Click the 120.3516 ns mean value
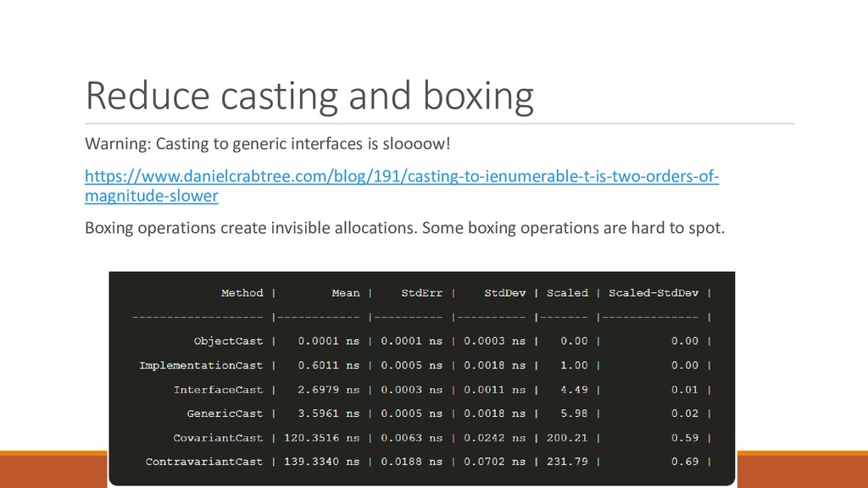The width and height of the screenshot is (868, 488). [x=321, y=438]
